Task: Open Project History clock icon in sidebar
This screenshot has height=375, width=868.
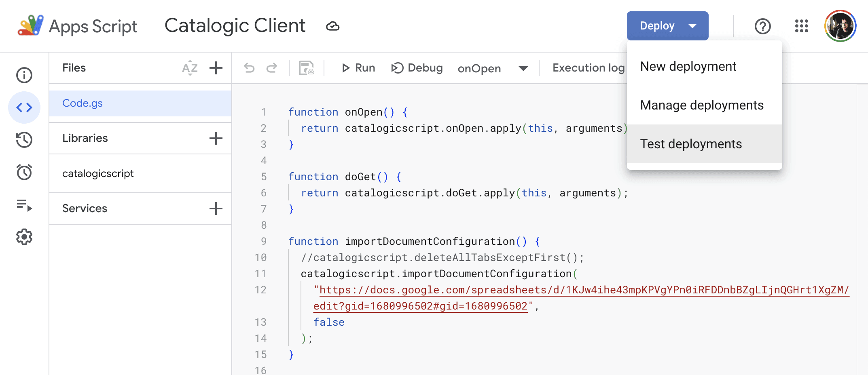Action: (24, 140)
